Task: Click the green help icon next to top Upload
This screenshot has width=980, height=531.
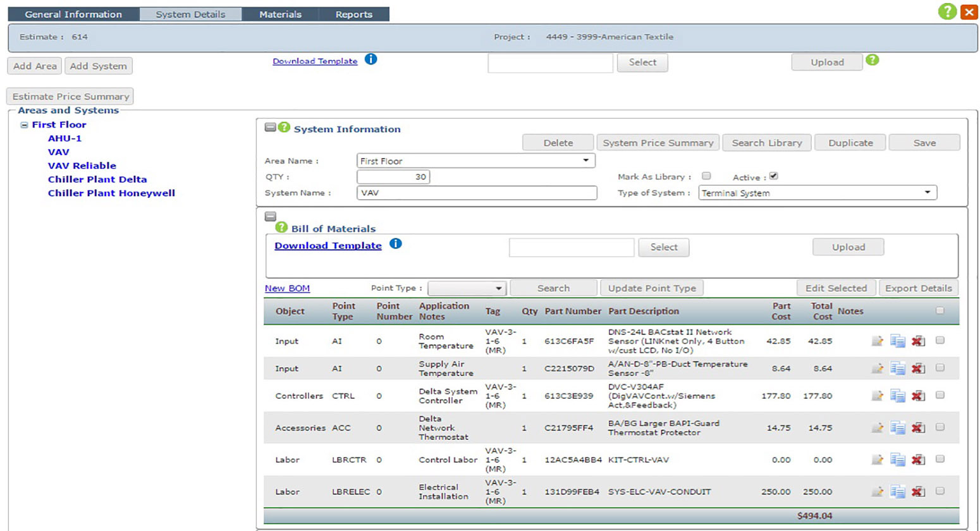Action: click(x=873, y=60)
